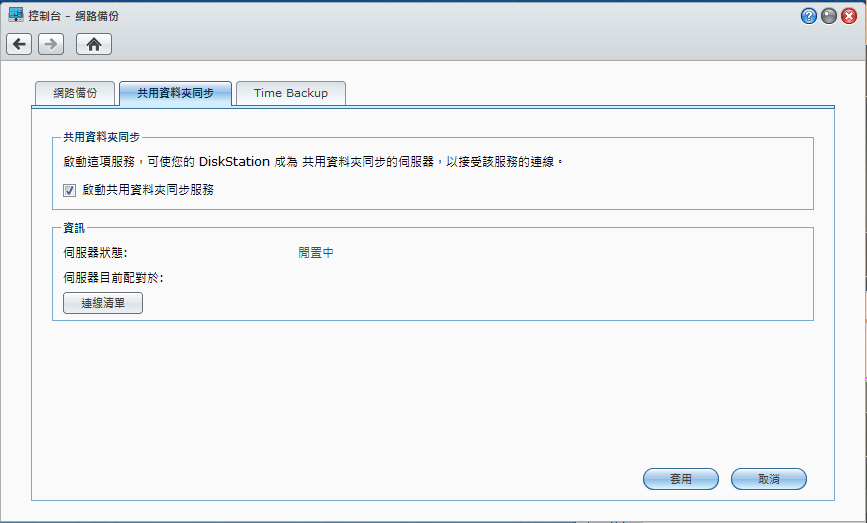Click the 伺服器目前配對於 label
The height and width of the screenshot is (523, 867).
coord(113,278)
